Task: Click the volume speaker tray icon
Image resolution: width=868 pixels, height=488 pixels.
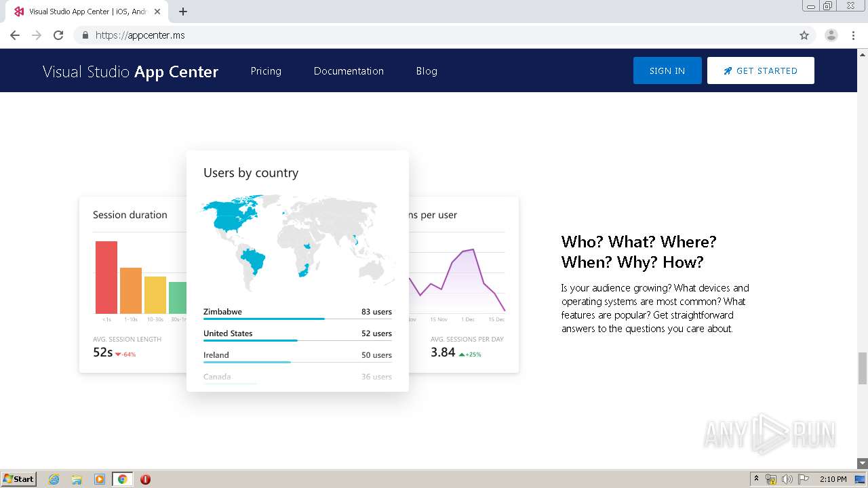Action: (x=787, y=479)
